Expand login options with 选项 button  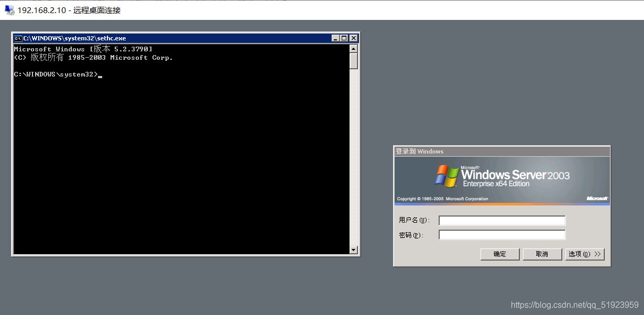(585, 254)
